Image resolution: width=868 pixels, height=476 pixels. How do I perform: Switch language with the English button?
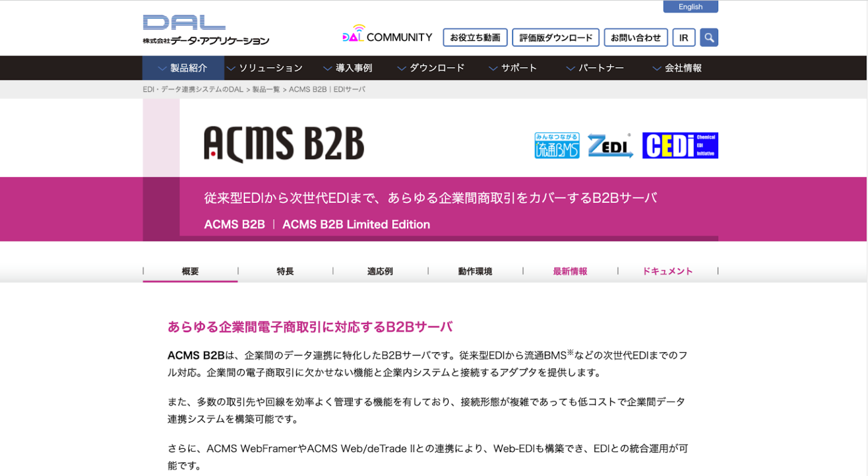[690, 7]
